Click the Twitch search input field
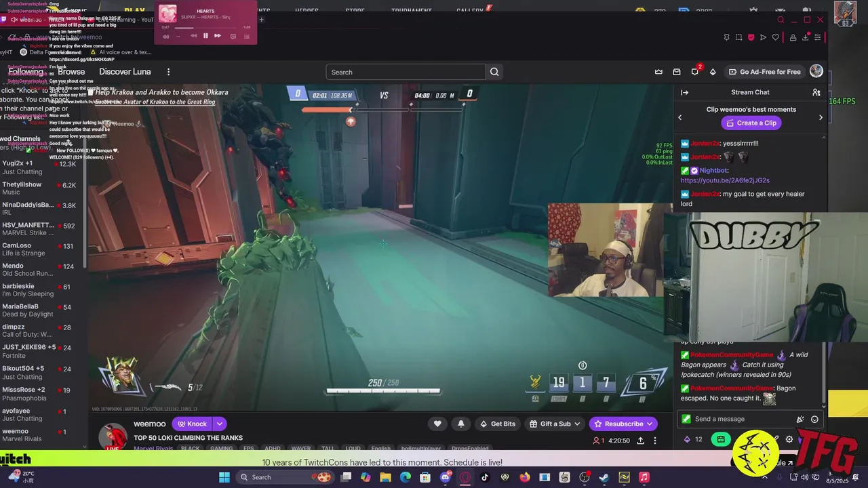The height and width of the screenshot is (488, 868). (406, 72)
